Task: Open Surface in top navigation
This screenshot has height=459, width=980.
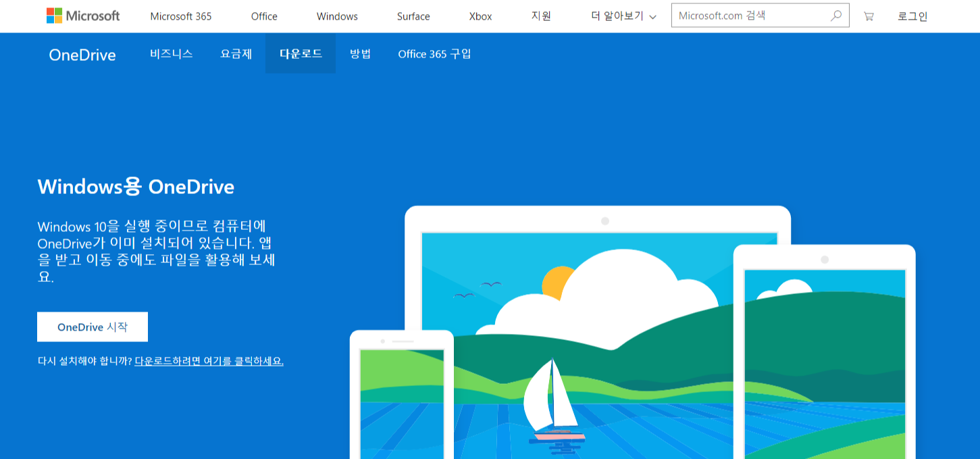Action: pos(413,16)
